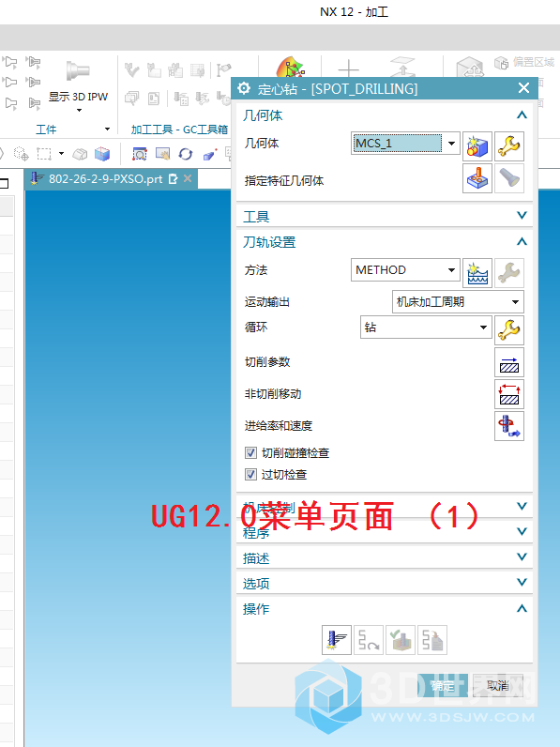Create new method icon beside METHOD dropdown
The image size is (560, 747).
click(x=477, y=273)
